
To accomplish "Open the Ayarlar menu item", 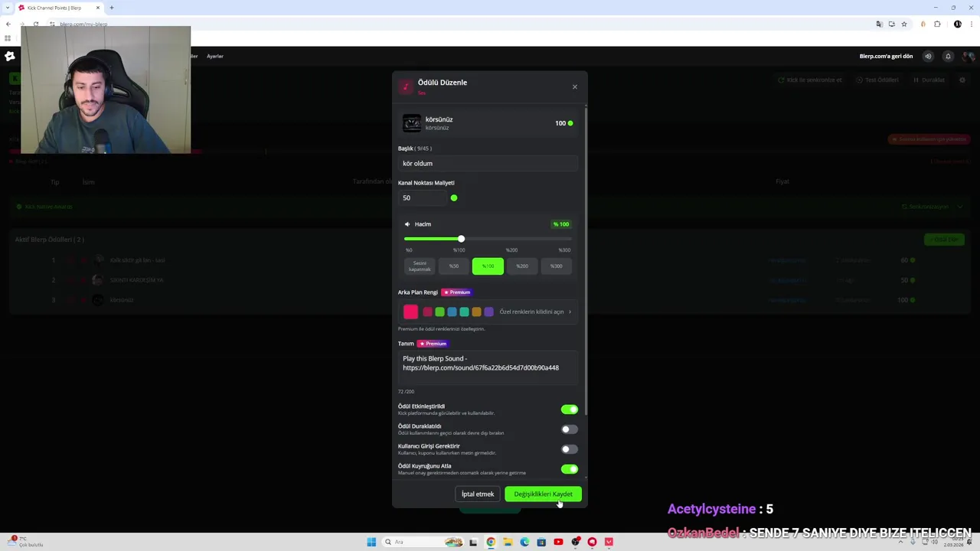I will [215, 56].
